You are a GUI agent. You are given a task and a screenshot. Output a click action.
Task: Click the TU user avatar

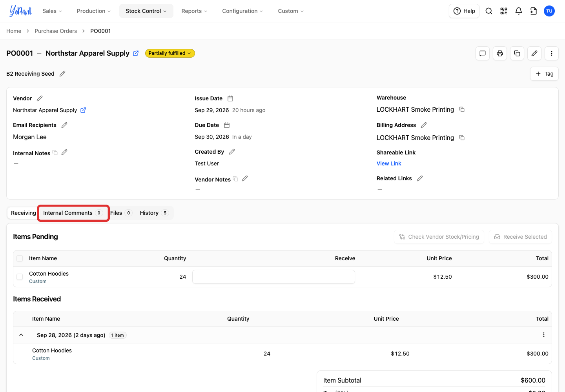pos(549,11)
